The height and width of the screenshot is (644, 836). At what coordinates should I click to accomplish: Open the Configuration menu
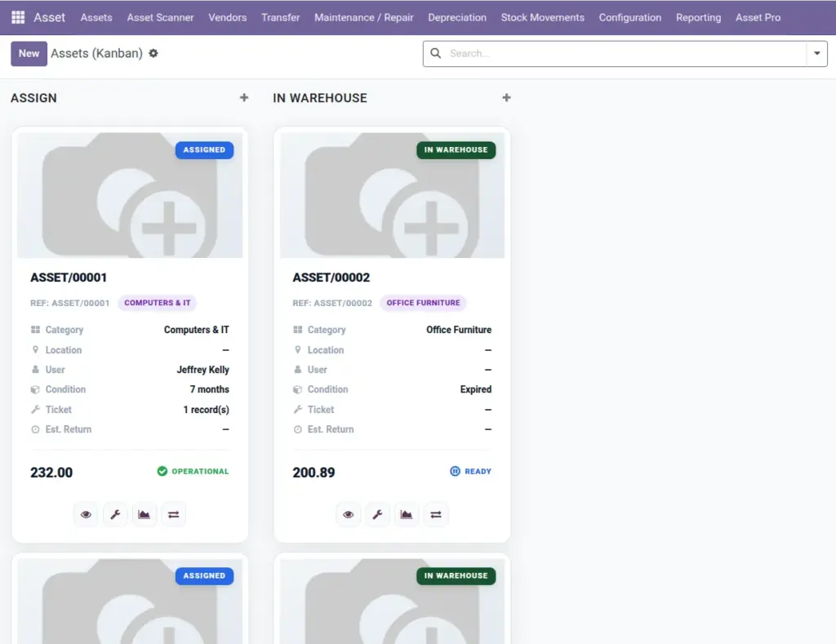pyautogui.click(x=630, y=18)
